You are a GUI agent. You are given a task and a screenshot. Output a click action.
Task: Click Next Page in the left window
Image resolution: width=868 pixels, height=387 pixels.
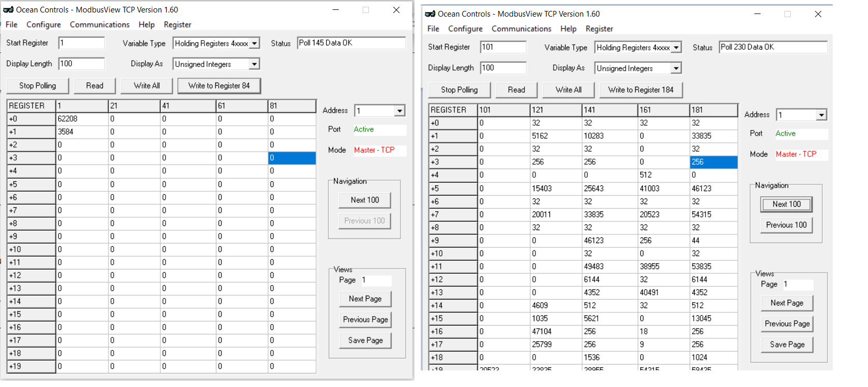point(365,299)
